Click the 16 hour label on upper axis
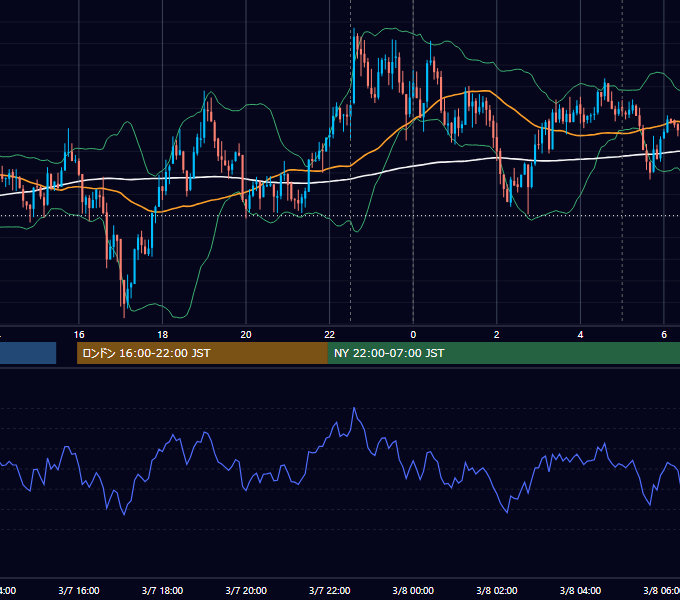Viewport: 680px width, 600px height. pyautogui.click(x=79, y=335)
